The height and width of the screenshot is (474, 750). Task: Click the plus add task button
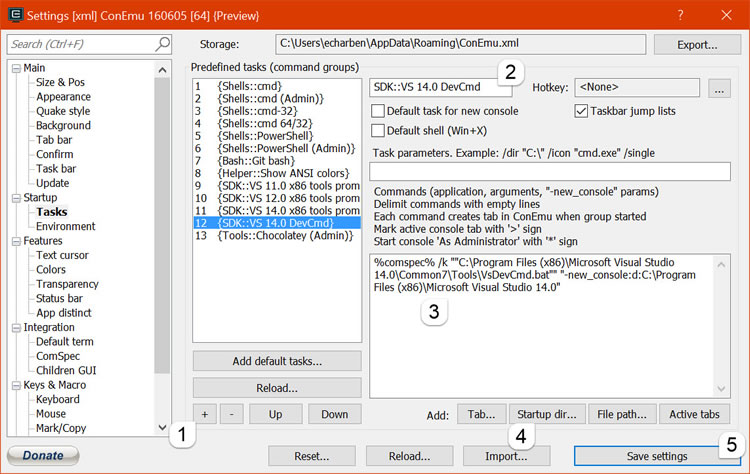205,414
